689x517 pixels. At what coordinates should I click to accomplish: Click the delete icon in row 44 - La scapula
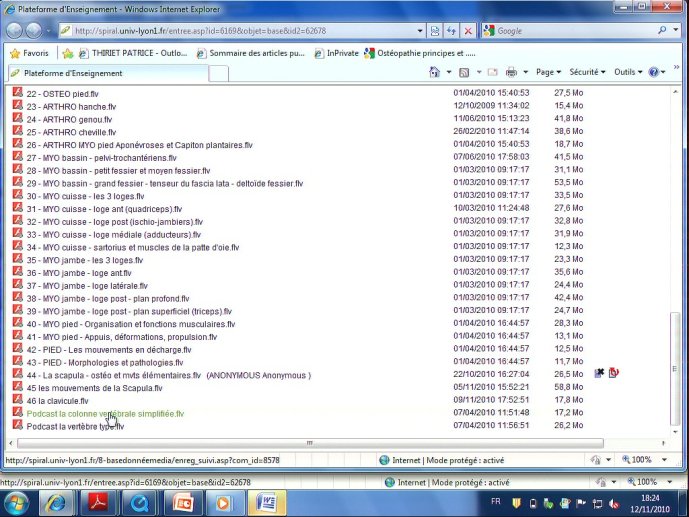click(x=599, y=373)
